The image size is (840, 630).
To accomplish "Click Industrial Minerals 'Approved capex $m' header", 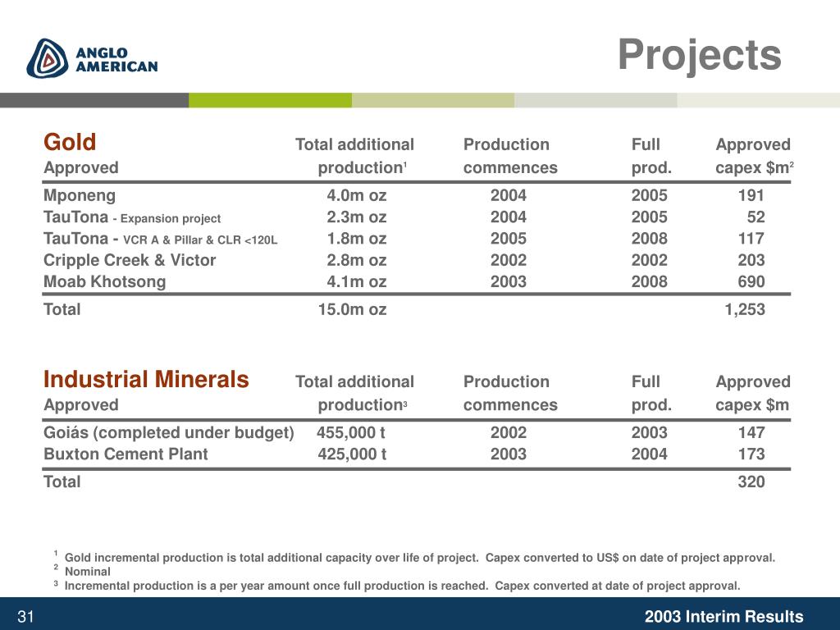I will click(x=753, y=393).
